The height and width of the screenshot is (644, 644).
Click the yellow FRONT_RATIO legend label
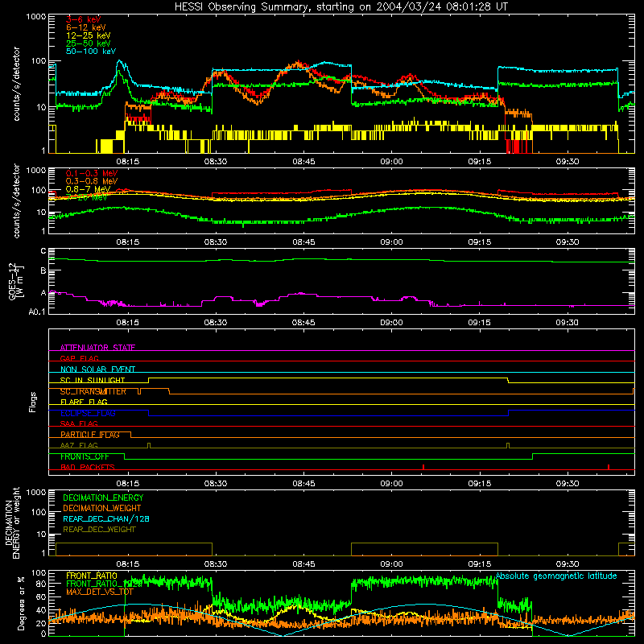[x=92, y=576]
